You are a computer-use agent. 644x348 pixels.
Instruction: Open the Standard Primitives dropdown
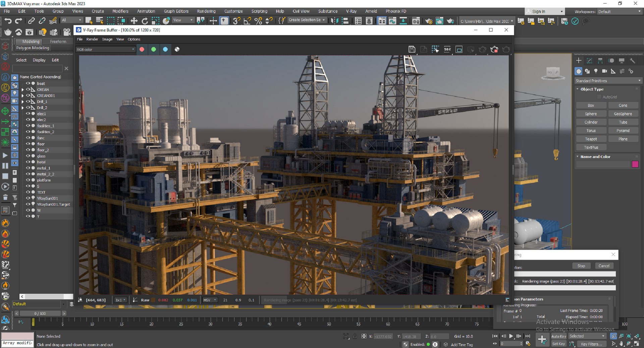point(608,81)
